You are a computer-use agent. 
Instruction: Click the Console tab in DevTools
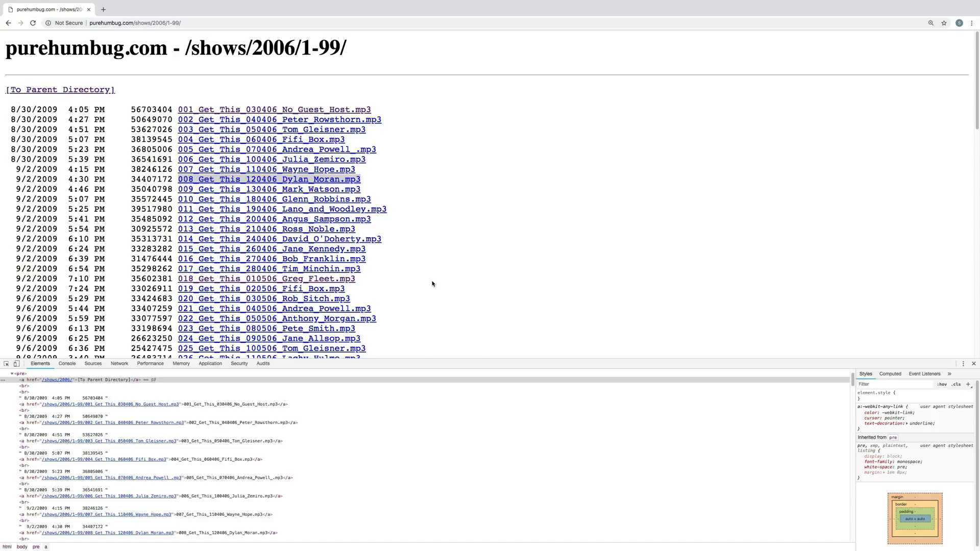[x=67, y=363]
